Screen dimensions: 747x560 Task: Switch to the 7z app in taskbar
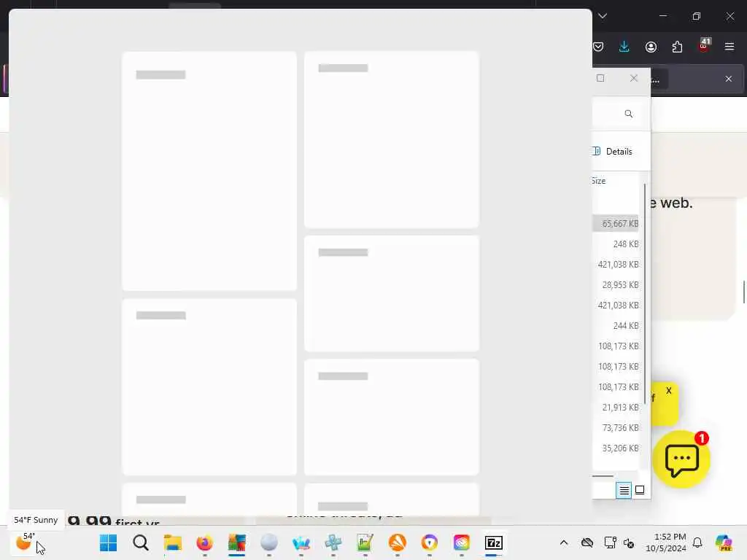pyautogui.click(x=494, y=542)
